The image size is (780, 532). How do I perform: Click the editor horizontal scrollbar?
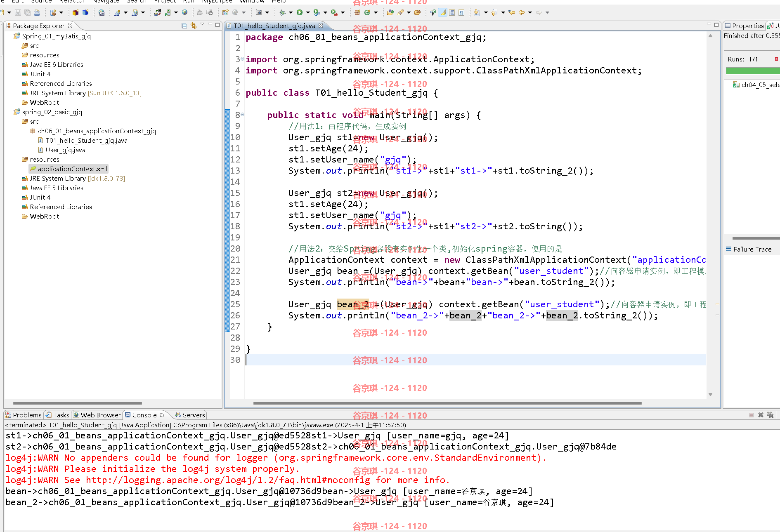447,403
